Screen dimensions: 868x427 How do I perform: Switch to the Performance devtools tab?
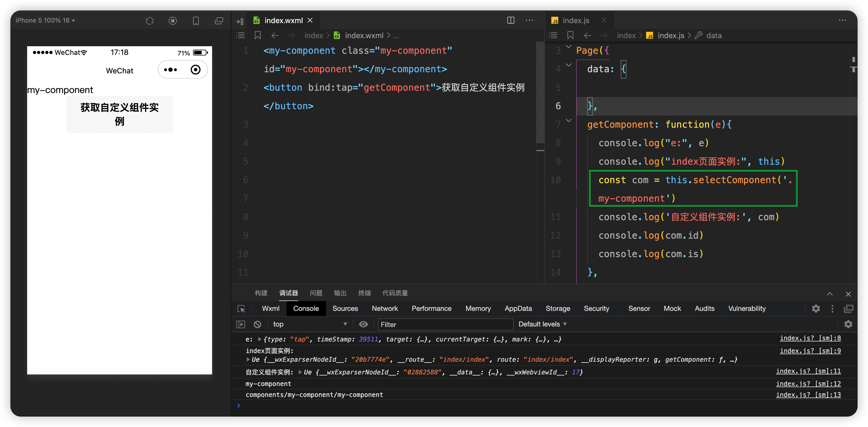431,308
